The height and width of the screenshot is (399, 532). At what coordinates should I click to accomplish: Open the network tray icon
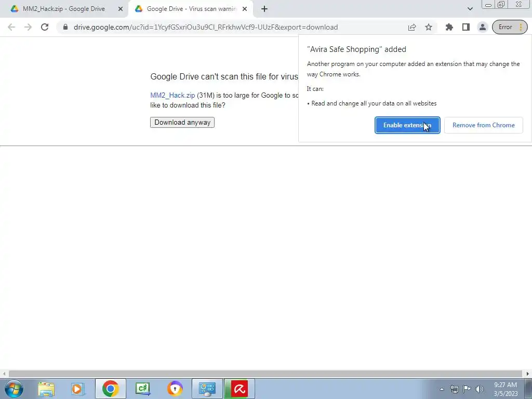tap(454, 389)
